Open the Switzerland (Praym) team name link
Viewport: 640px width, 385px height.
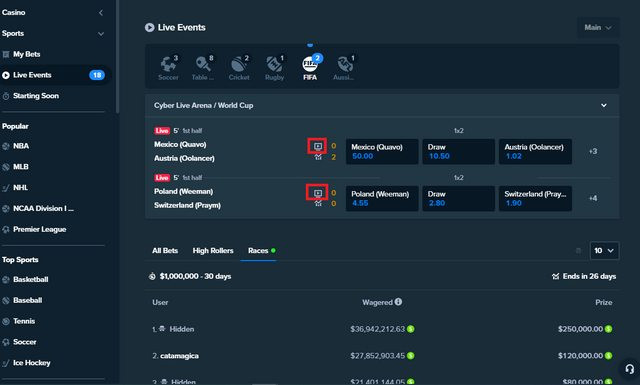(x=187, y=205)
